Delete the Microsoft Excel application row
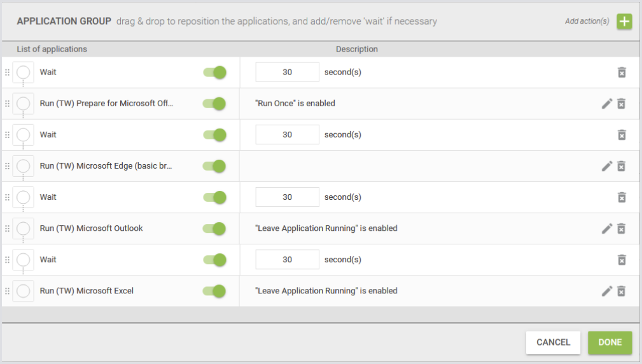 (x=622, y=291)
